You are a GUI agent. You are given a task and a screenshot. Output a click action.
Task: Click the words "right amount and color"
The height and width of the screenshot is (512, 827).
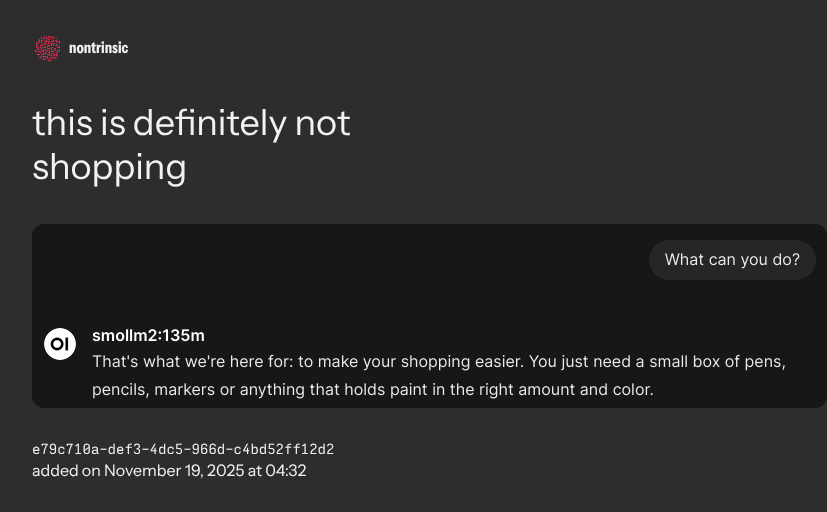pyautogui.click(x=570, y=389)
